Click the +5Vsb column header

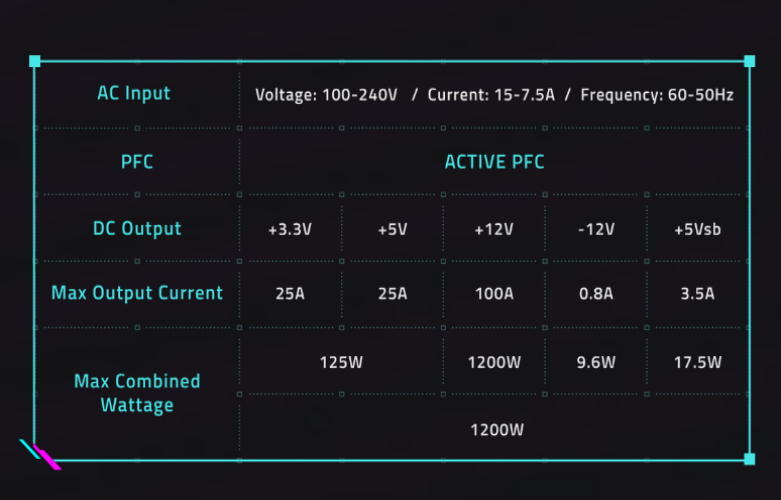(697, 230)
